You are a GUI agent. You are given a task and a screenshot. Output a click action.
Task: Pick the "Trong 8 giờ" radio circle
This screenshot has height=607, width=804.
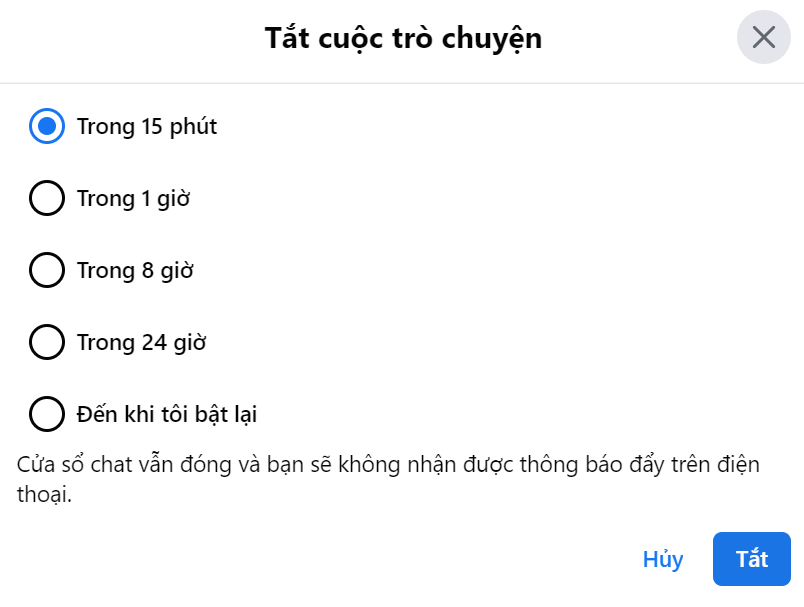(x=47, y=271)
